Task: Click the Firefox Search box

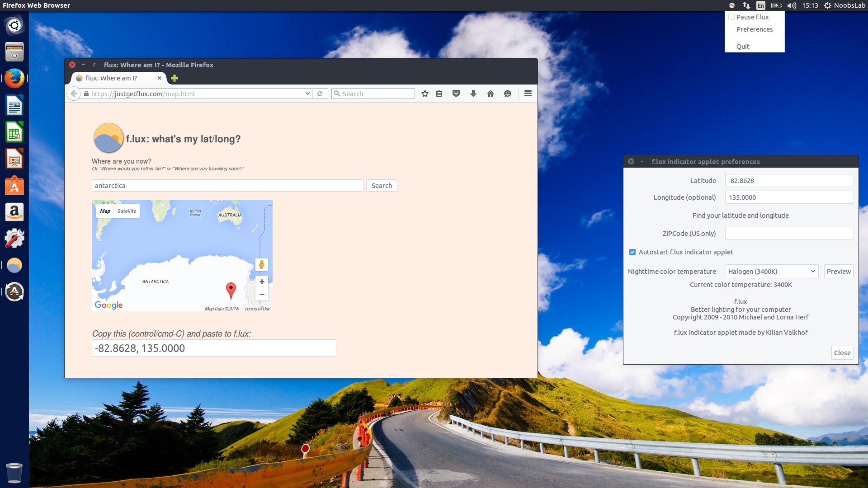Action: point(373,94)
